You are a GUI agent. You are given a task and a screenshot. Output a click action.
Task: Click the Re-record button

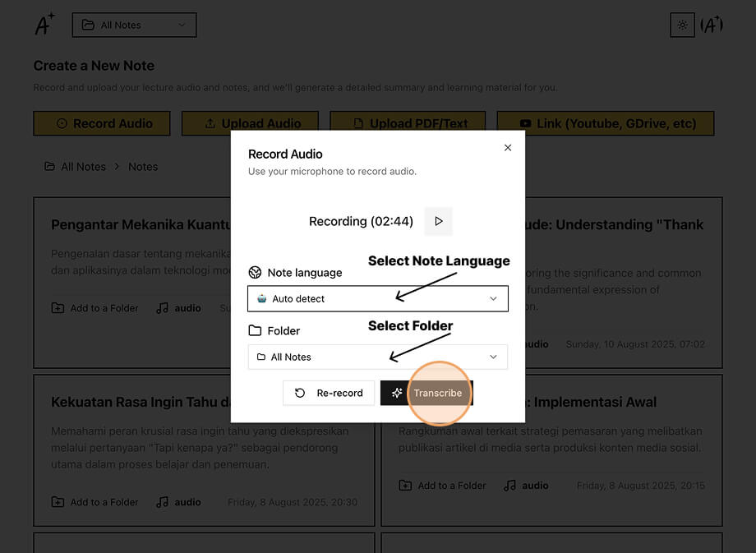(x=329, y=393)
